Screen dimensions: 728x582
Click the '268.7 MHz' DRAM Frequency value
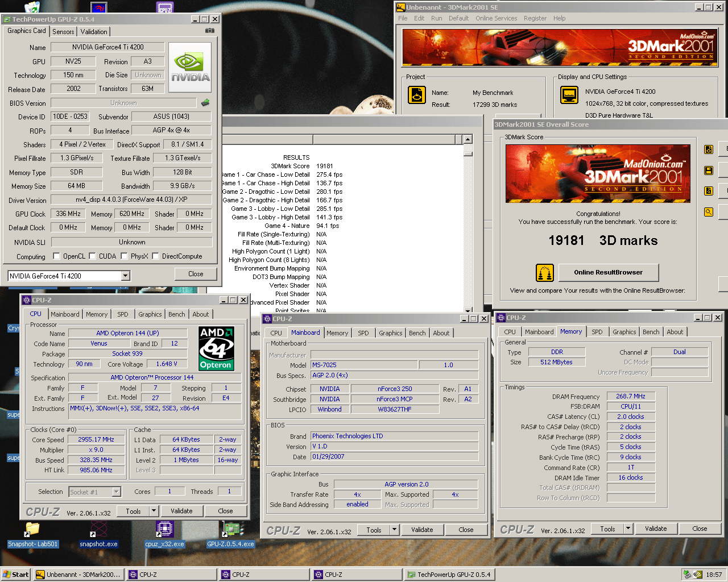[x=630, y=396]
